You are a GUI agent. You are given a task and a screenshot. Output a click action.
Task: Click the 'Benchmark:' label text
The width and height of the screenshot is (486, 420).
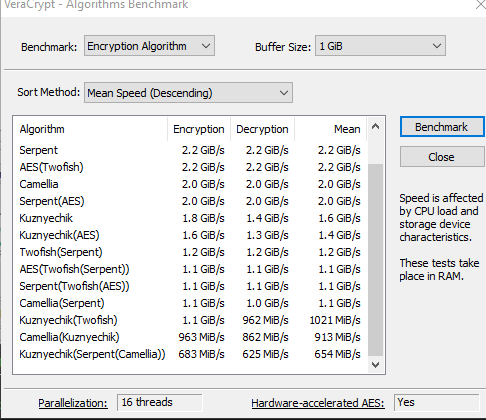(49, 47)
